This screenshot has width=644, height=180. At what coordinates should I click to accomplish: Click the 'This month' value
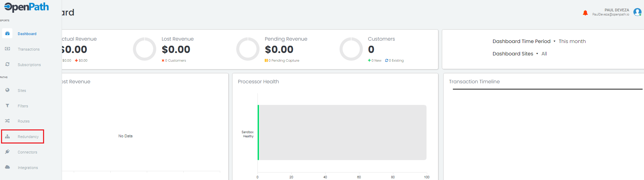[x=572, y=41]
